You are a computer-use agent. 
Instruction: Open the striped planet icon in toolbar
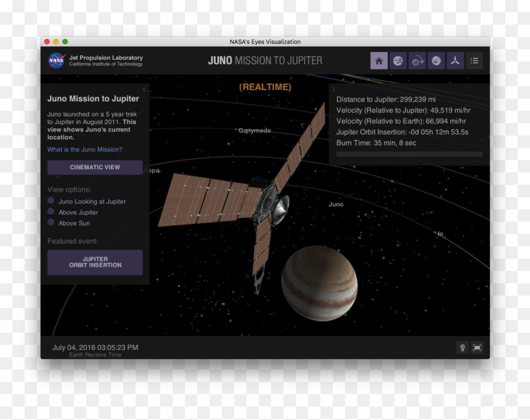(436, 61)
